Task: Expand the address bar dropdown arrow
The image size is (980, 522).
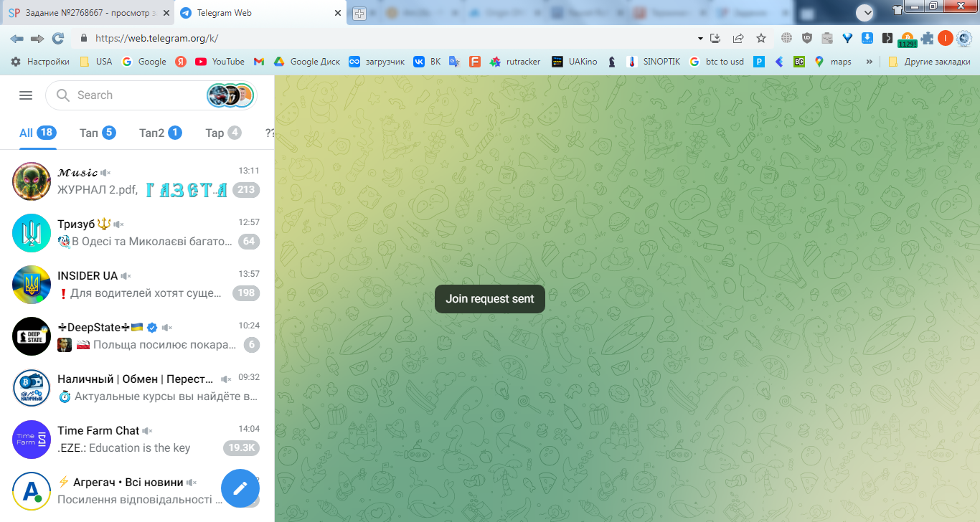Action: 700,39
